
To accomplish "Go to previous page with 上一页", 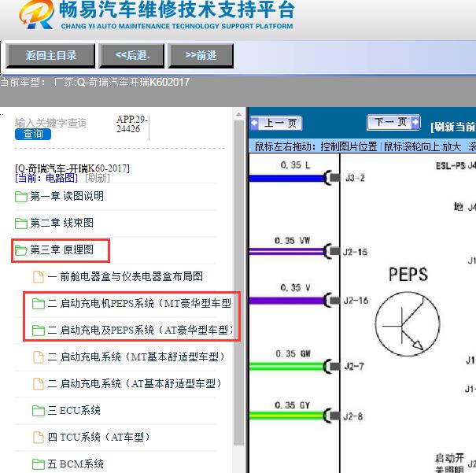I will click(276, 123).
